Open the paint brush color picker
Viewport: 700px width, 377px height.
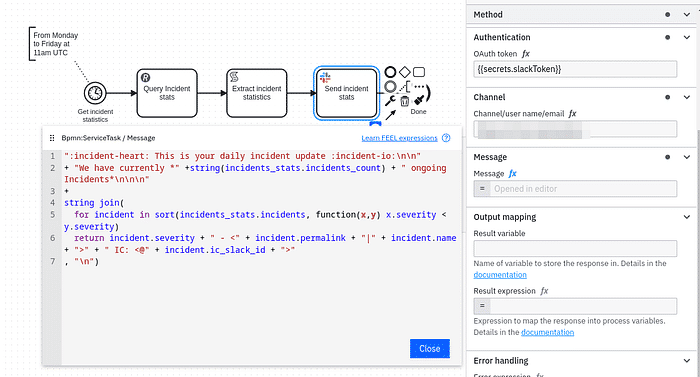[x=419, y=100]
